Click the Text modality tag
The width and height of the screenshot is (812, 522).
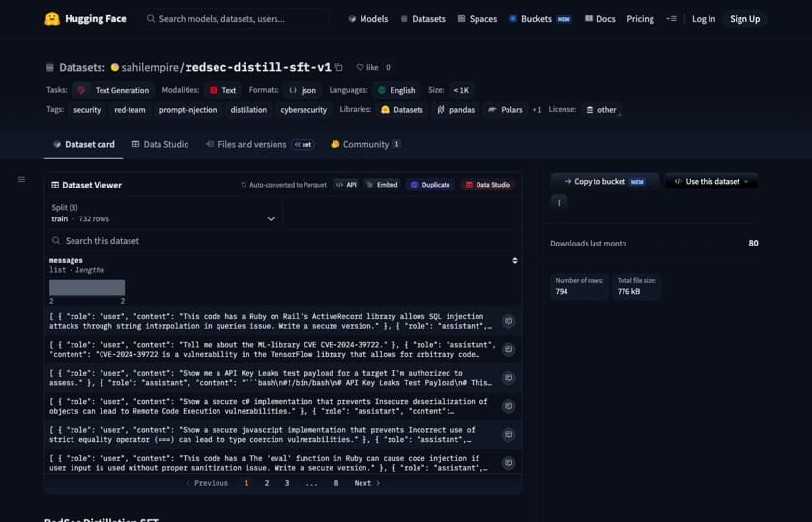(222, 90)
